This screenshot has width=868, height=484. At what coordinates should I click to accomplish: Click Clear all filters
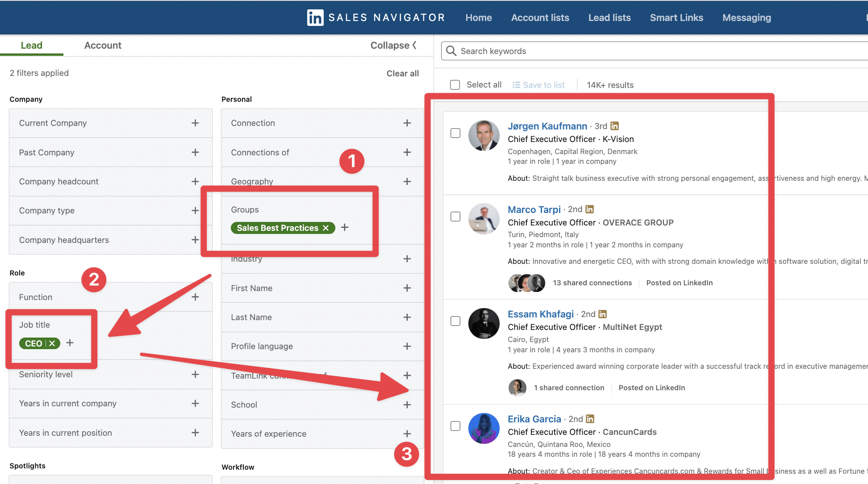point(403,74)
